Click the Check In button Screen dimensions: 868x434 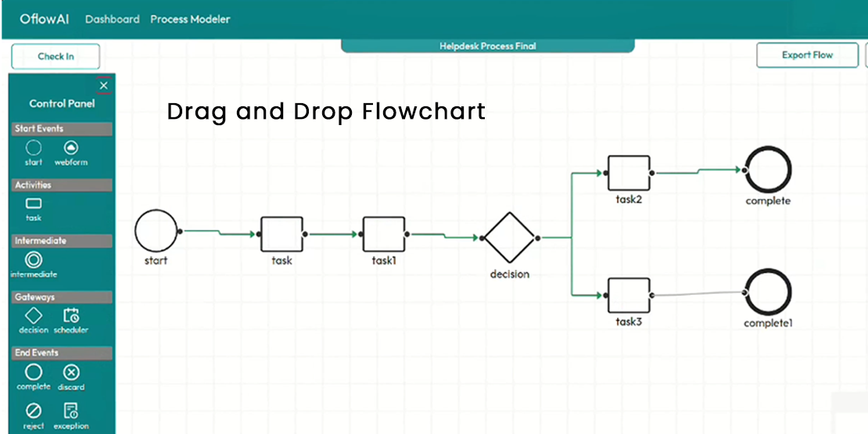[56, 56]
